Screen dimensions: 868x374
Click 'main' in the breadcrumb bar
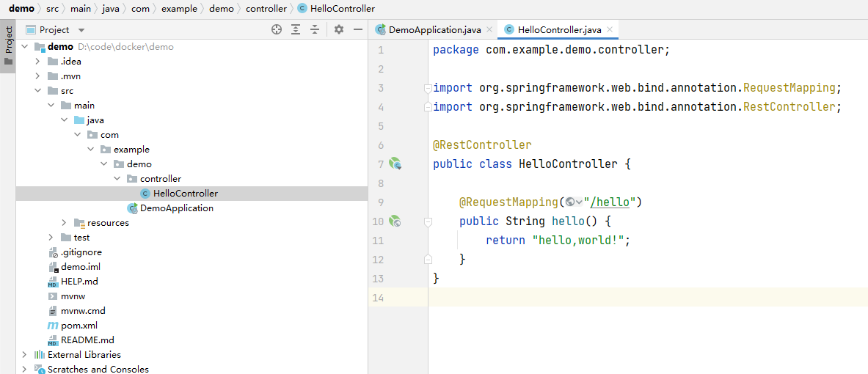click(x=81, y=9)
